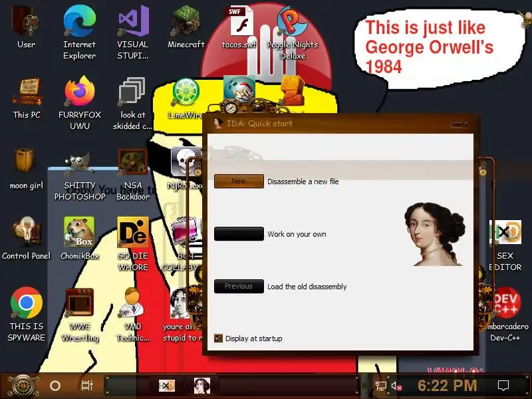
Task: Open the NSA Backdoor desktop icon
Action: tap(132, 175)
